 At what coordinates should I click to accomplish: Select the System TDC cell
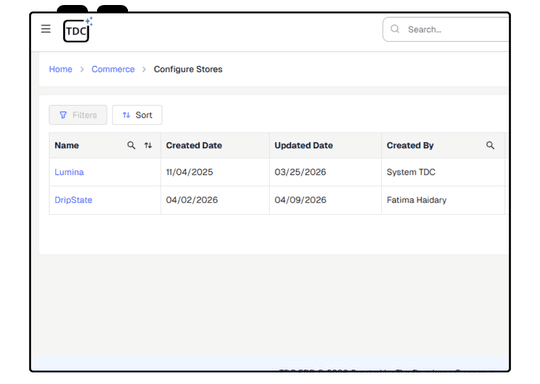(x=443, y=172)
